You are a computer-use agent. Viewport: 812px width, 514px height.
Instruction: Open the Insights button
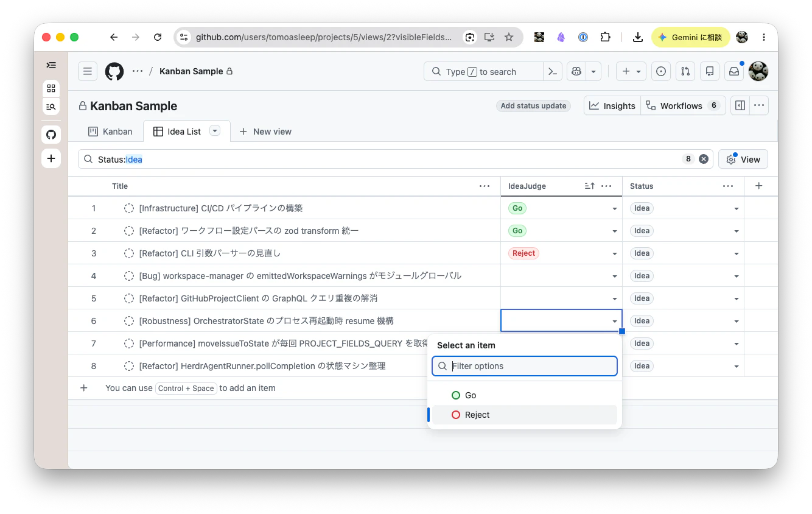(612, 105)
